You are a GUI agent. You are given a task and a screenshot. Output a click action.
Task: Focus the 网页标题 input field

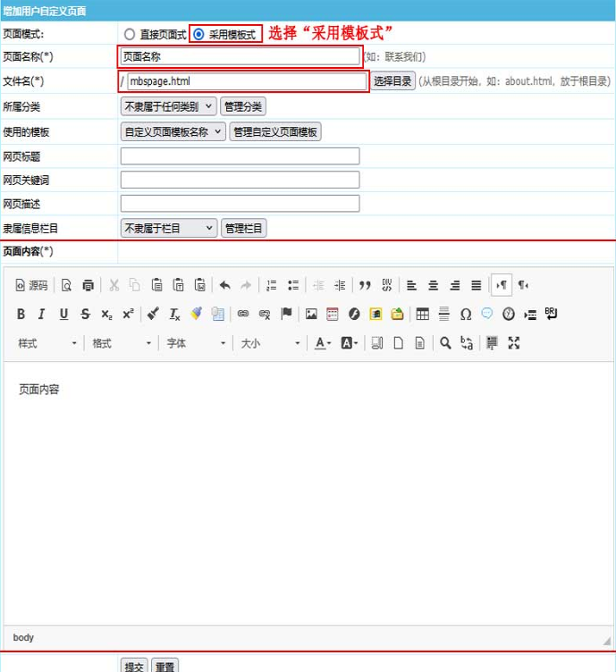point(240,156)
